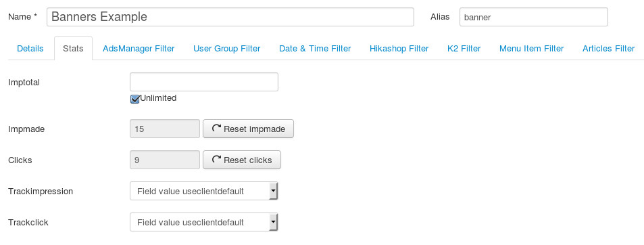Open the Trackimpression dropdown
Screen dimensions: 644x245
(x=203, y=191)
